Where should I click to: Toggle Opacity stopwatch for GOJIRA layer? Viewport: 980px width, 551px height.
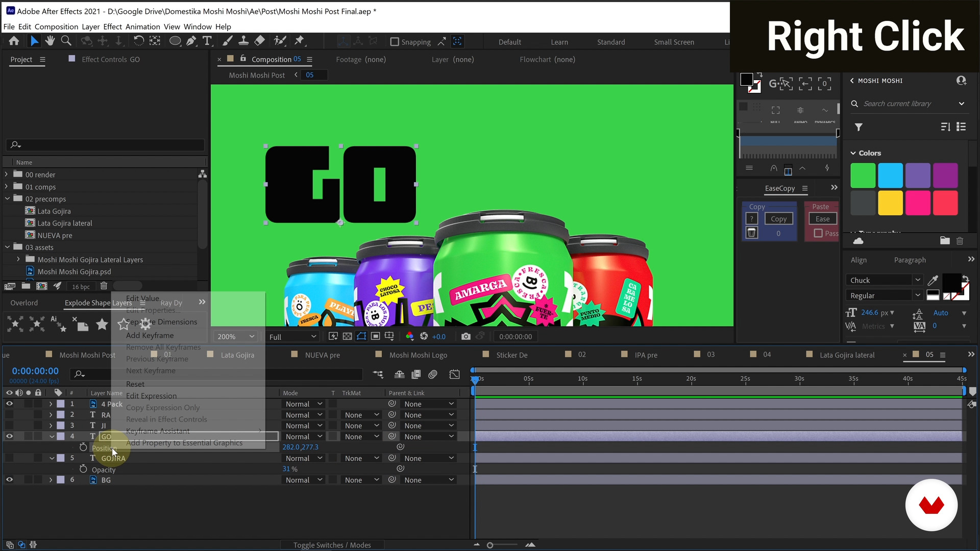(x=83, y=469)
